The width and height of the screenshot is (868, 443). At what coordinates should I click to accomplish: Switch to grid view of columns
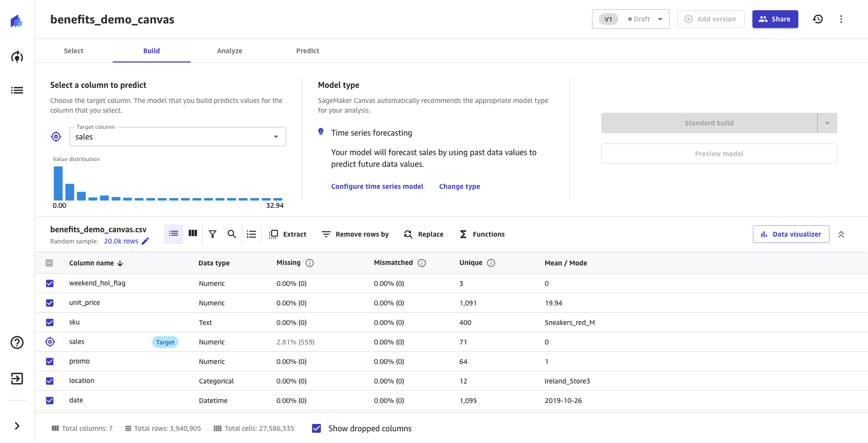click(193, 234)
